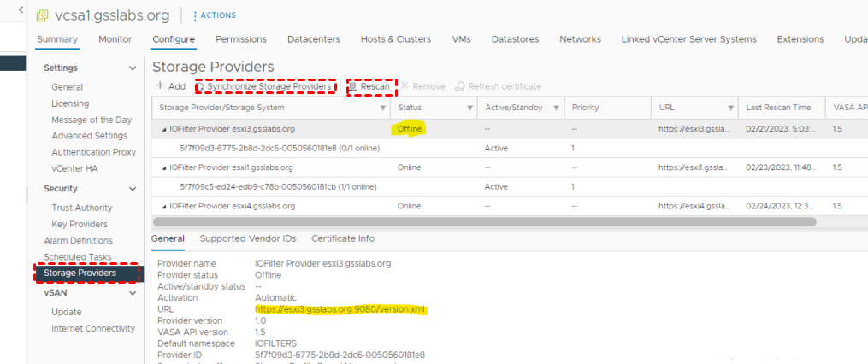Open the ACTIONS menu
The width and height of the screenshot is (868, 364).
tap(215, 15)
